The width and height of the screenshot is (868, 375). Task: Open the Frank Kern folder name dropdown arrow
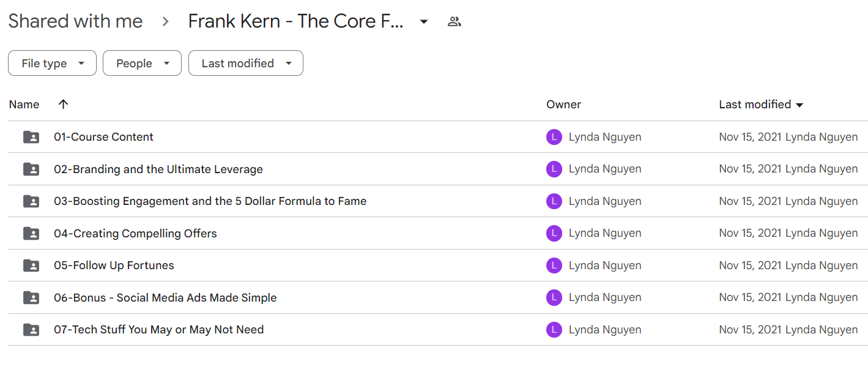[423, 22]
